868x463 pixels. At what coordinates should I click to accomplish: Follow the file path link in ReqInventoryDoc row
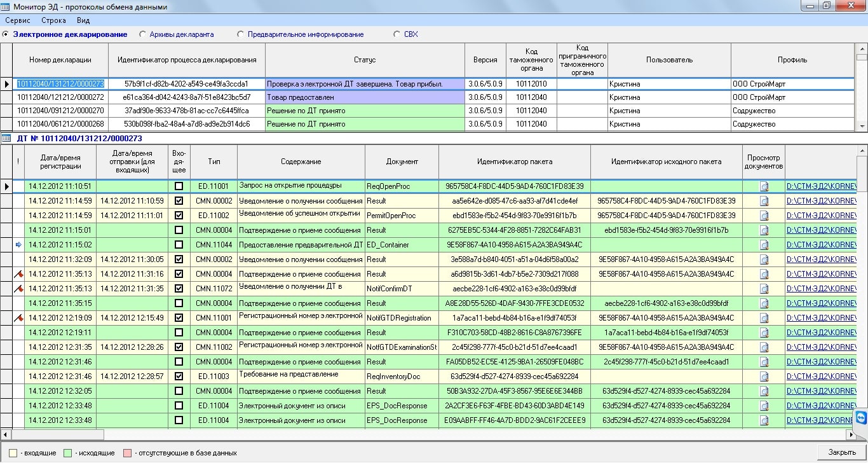tap(820, 377)
